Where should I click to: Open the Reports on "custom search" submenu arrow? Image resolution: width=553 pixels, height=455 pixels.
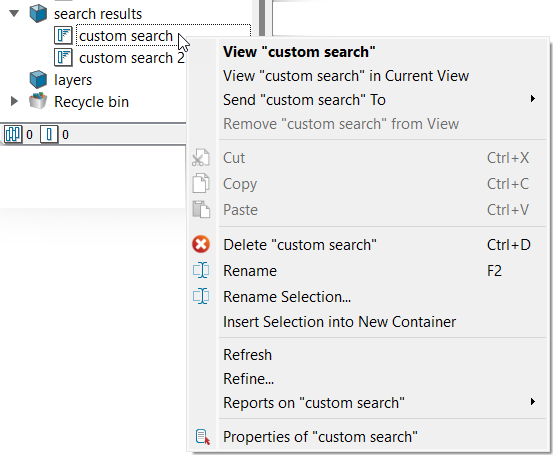533,401
